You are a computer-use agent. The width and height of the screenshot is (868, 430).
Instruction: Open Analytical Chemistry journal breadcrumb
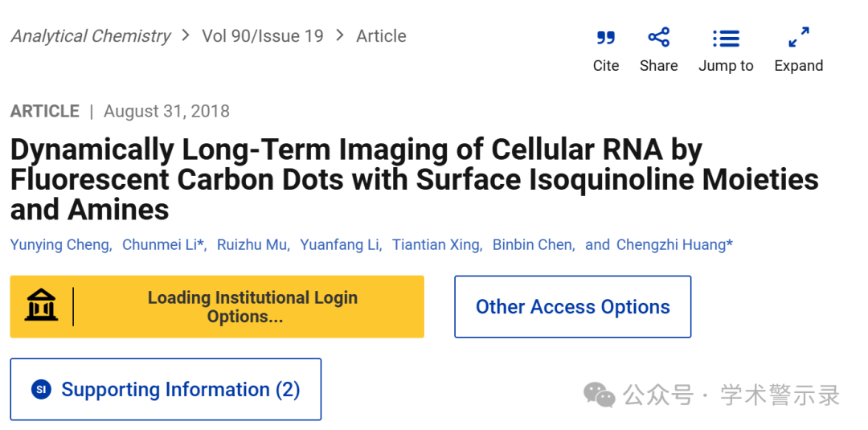pos(91,36)
